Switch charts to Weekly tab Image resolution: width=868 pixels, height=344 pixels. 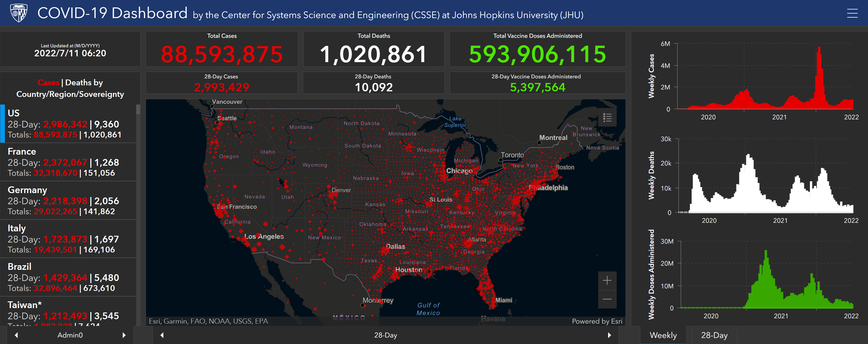[x=663, y=335]
